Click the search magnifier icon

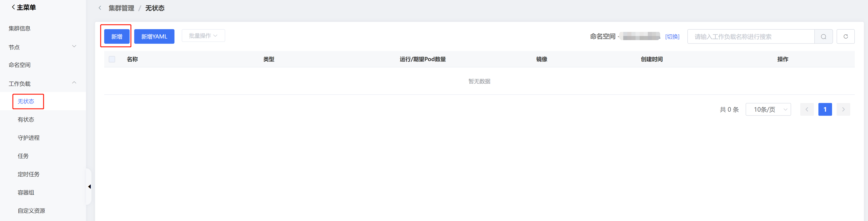[x=823, y=36]
